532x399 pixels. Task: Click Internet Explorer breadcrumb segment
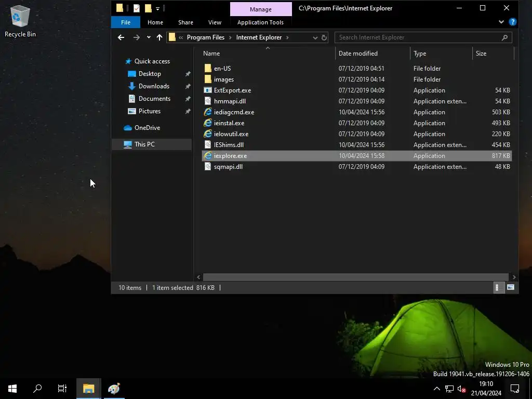tap(259, 37)
